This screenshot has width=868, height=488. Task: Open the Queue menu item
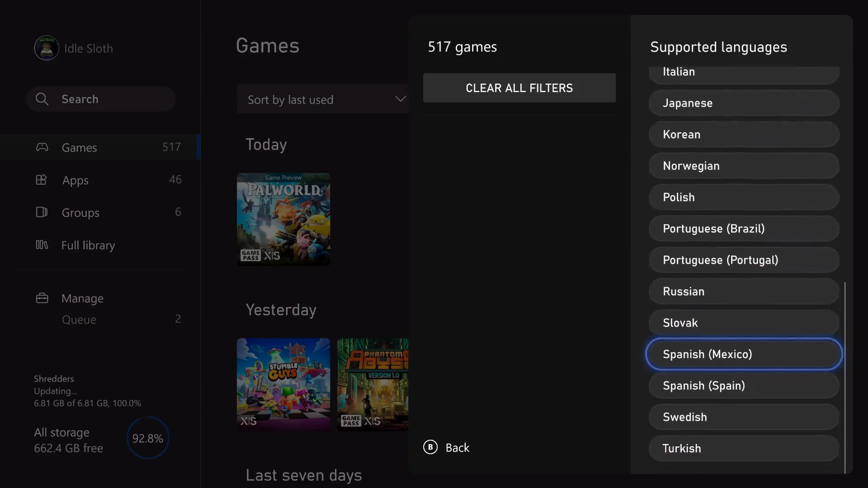79,319
